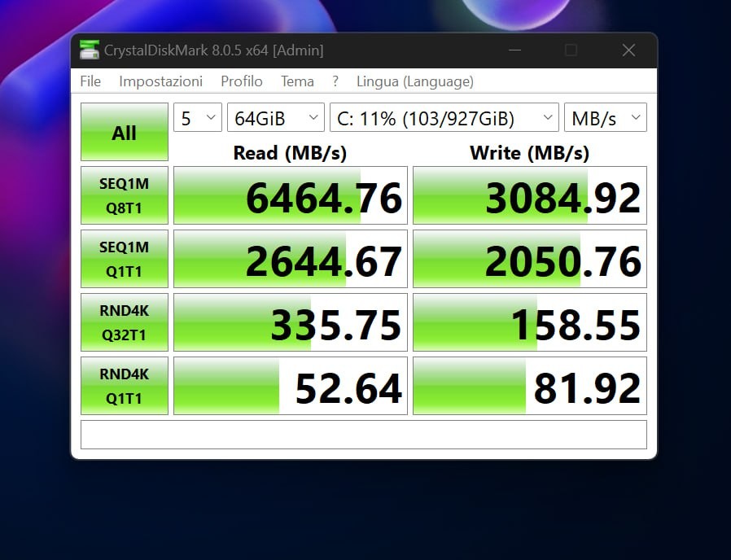The width and height of the screenshot is (731, 560).
Task: Click the RND4K Q1T1 write result 81.92
Action: (x=529, y=387)
